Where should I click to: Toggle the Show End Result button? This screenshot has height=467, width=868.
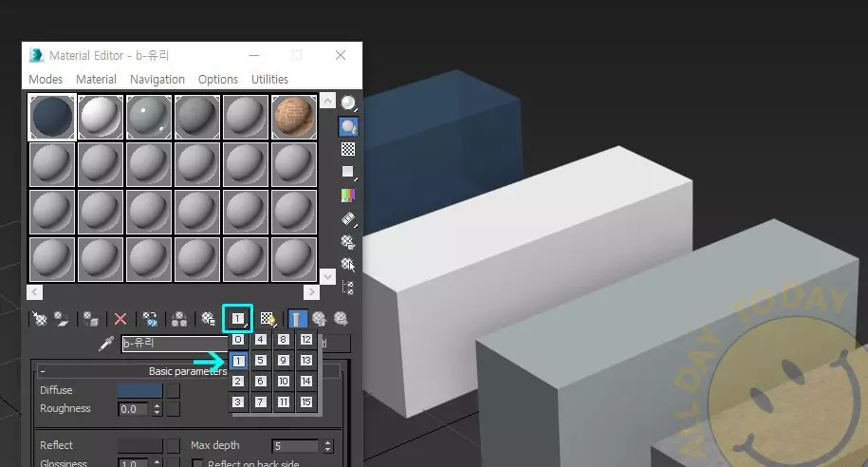(x=297, y=319)
